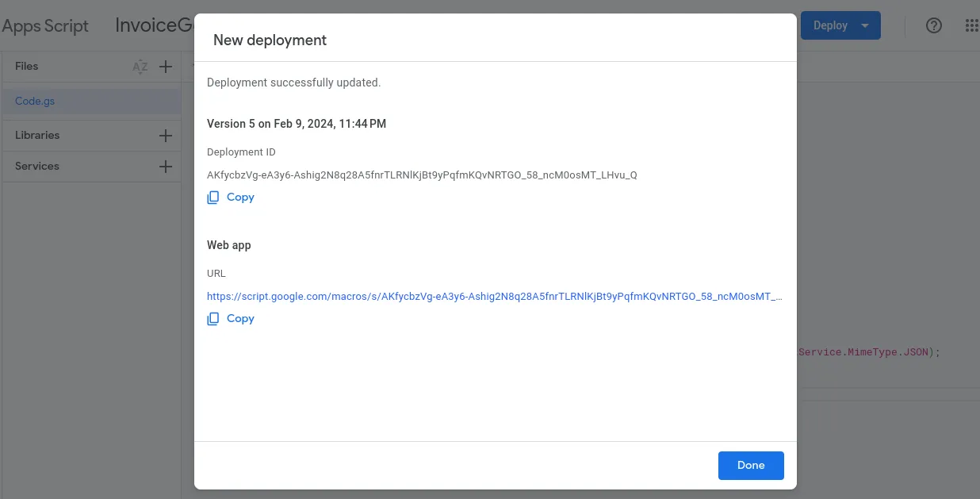The width and height of the screenshot is (980, 499).
Task: Click the Files section header
Action: [x=27, y=67]
